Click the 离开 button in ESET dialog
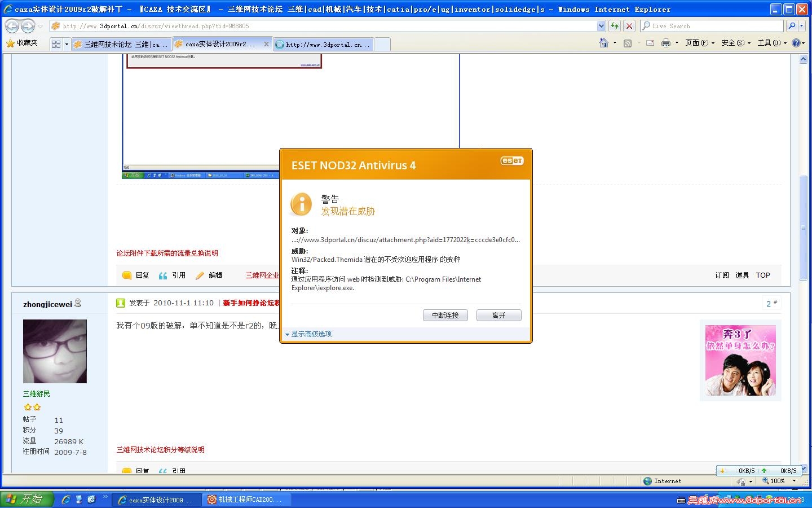The width and height of the screenshot is (812, 508). pos(499,316)
